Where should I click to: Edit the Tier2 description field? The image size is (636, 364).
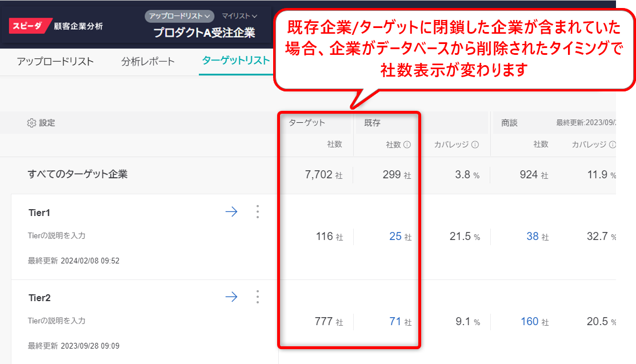[57, 321]
